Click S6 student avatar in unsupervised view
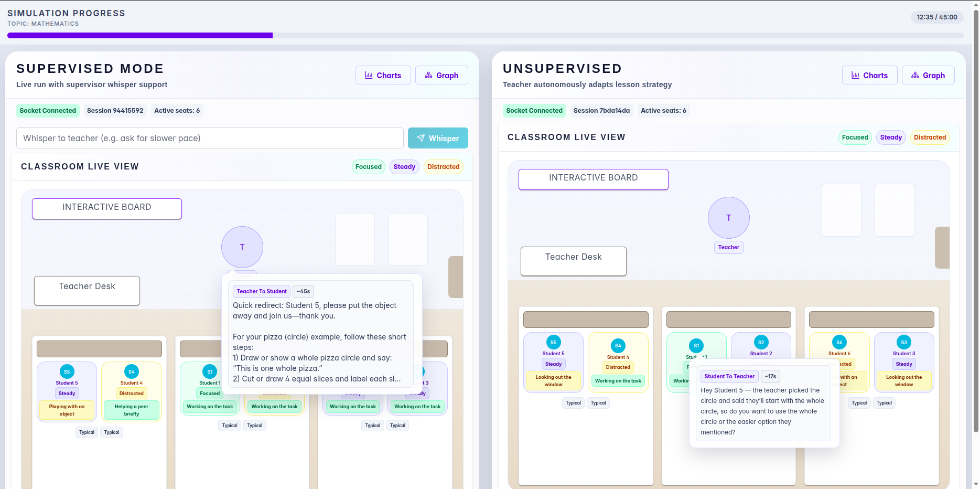 839,342
